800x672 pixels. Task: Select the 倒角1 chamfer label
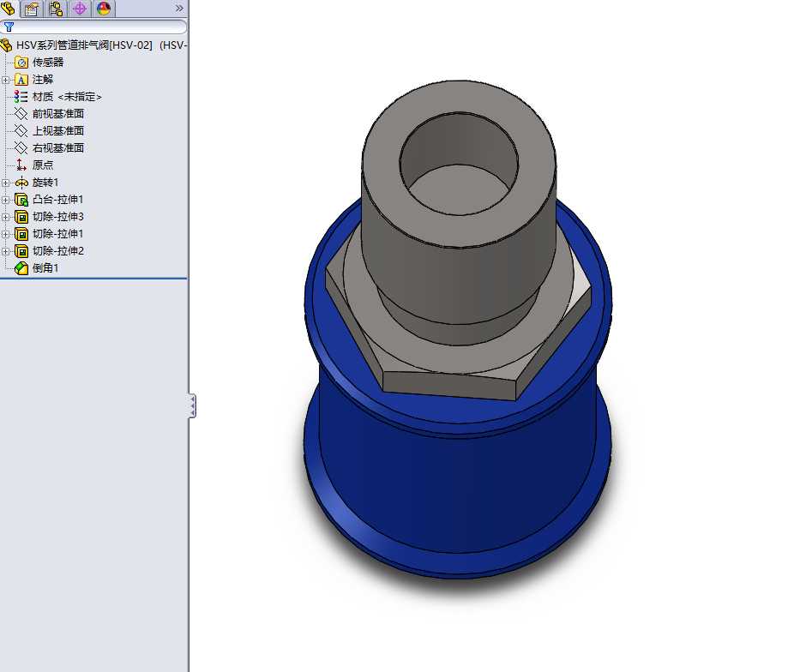(45, 268)
